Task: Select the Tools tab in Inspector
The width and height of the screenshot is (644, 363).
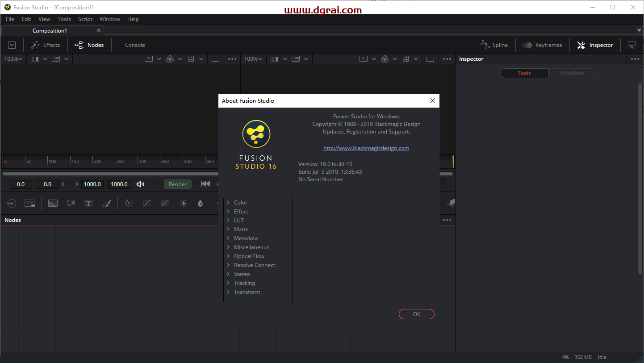Action: point(524,73)
